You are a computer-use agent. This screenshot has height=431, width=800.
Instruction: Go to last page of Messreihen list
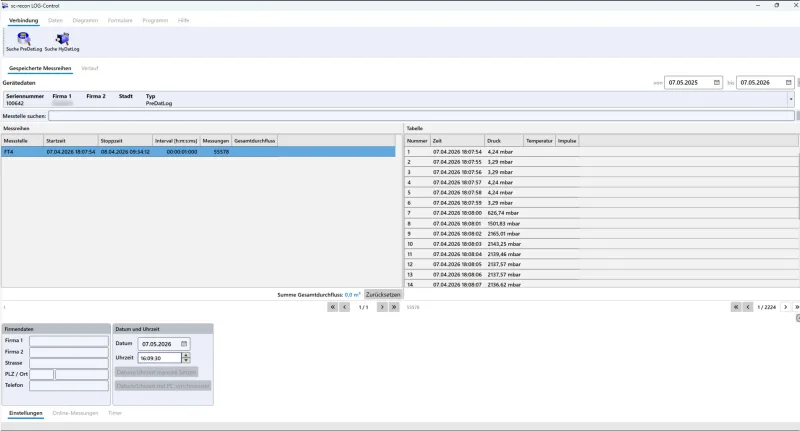coord(394,307)
